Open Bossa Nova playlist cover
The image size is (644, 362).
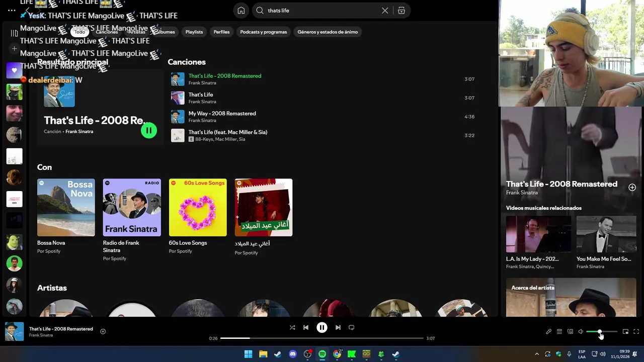(66, 208)
